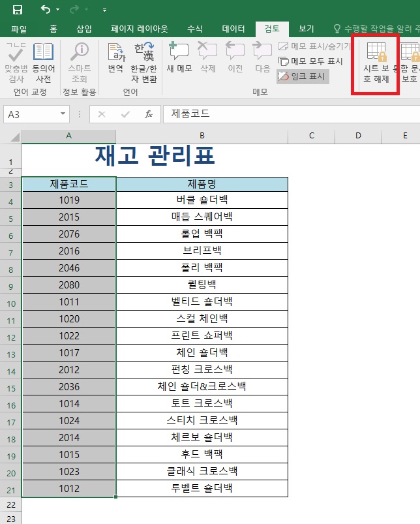This screenshot has width=420, height=524.
Task: Select the 투벨트 숄더백 cell
Action: tap(202, 489)
